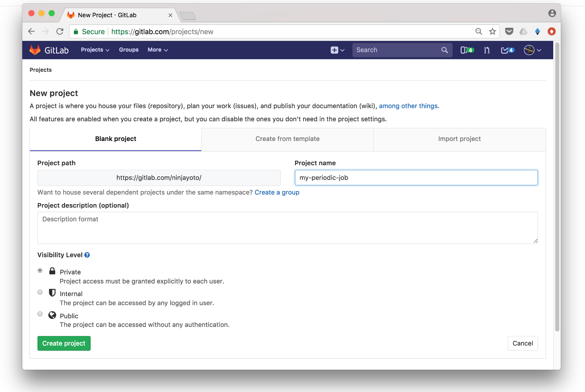Viewport: 585px width, 392px height.
Task: Select the Internal visibility radio button
Action: [40, 292]
